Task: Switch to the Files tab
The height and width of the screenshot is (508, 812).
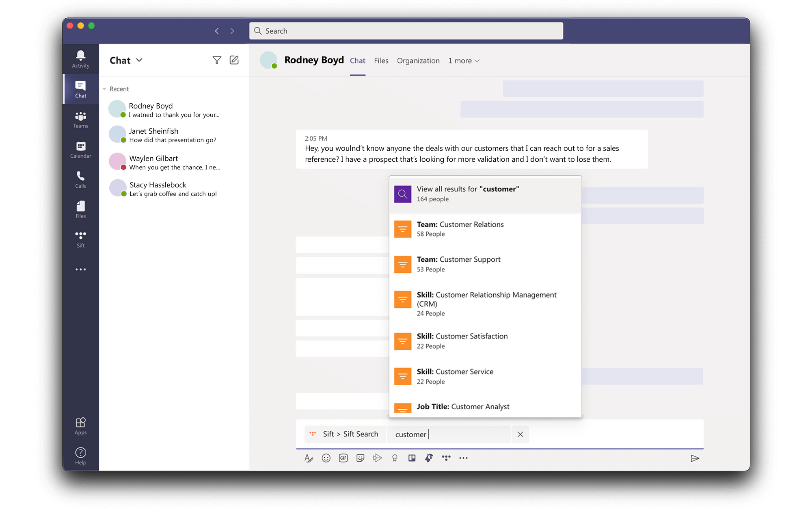Action: pos(381,61)
